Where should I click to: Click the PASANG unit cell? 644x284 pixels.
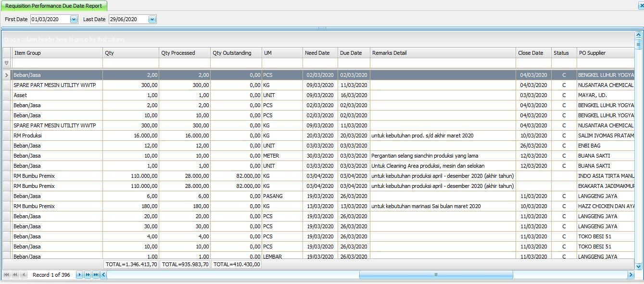[x=282, y=196]
